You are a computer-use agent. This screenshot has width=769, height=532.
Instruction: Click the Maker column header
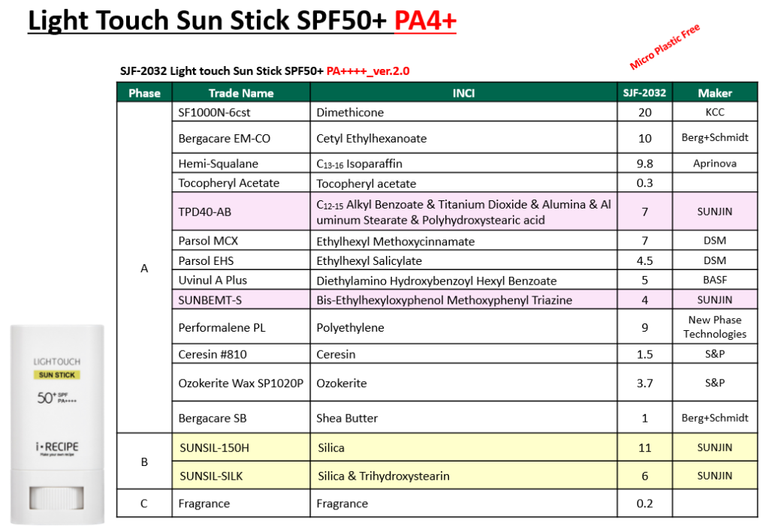(714, 93)
